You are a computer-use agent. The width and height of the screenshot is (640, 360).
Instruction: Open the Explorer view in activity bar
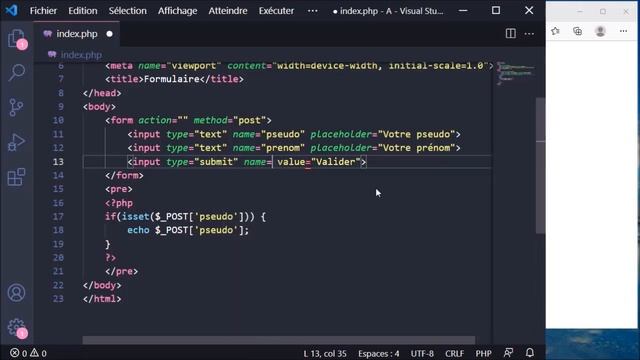[17, 38]
